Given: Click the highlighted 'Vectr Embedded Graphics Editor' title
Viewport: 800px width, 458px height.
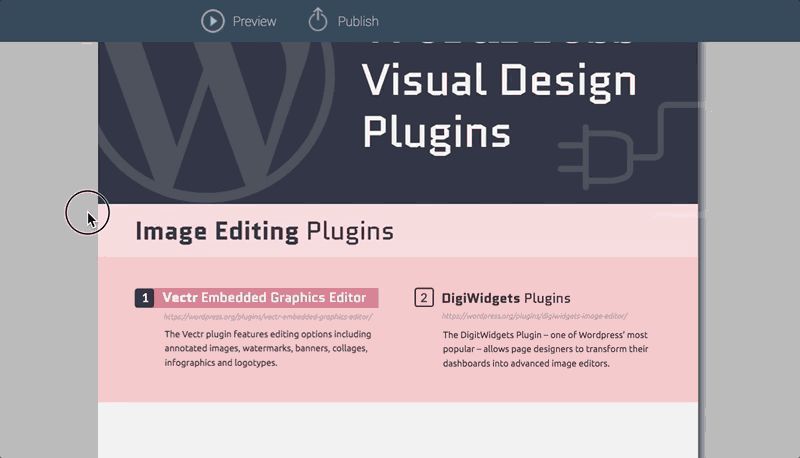Looking at the screenshot, I should [266, 298].
